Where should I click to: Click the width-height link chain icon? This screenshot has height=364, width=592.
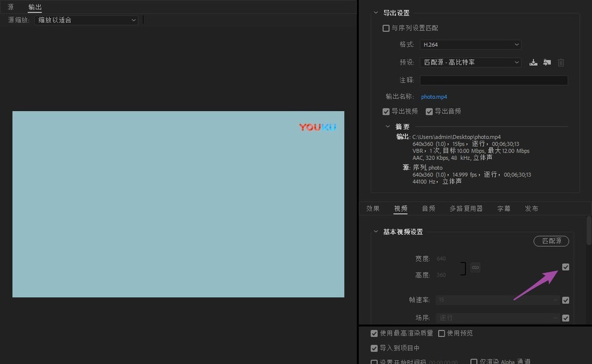pyautogui.click(x=475, y=268)
